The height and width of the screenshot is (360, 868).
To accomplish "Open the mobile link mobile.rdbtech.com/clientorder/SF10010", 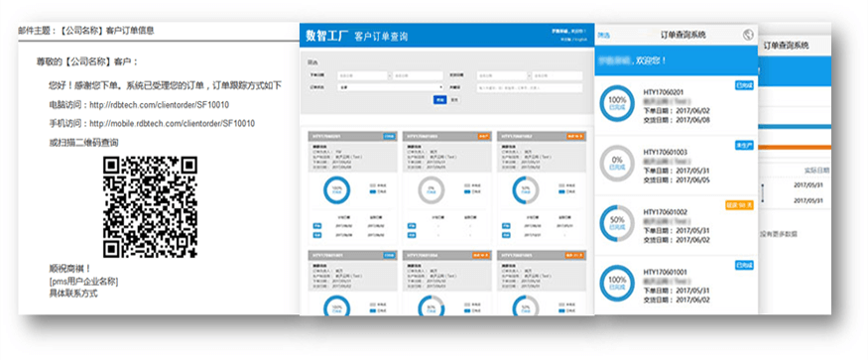I will (173, 124).
